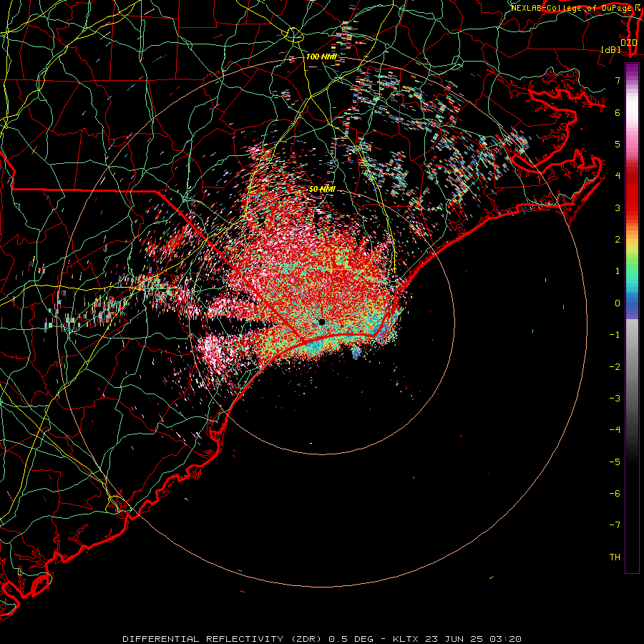Click the 03:20 timestamp text

pyautogui.click(x=505, y=639)
